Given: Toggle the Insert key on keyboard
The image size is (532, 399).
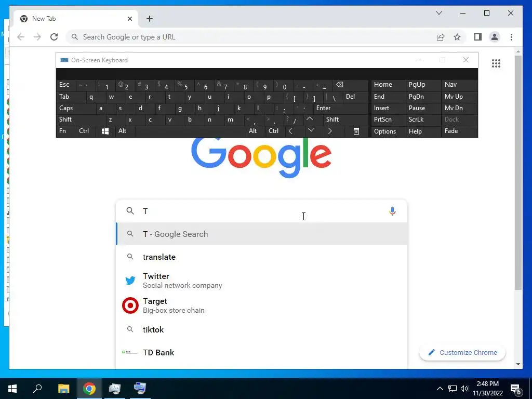Looking at the screenshot, I should click(388, 108).
